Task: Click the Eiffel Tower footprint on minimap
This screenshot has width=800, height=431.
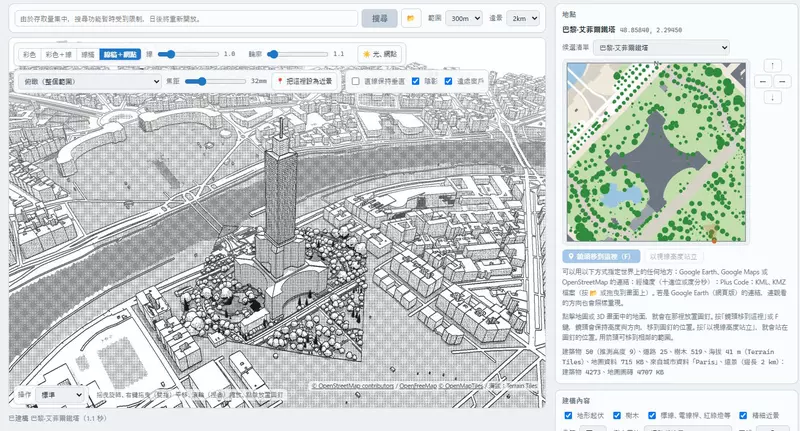Action: pyautogui.click(x=658, y=162)
